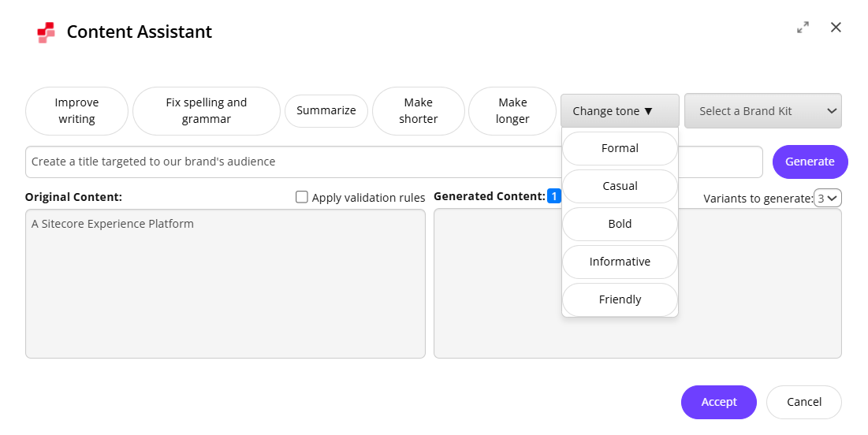Viewport: 868px width, 435px height.
Task: Click the Original Content text area
Action: coord(225,284)
